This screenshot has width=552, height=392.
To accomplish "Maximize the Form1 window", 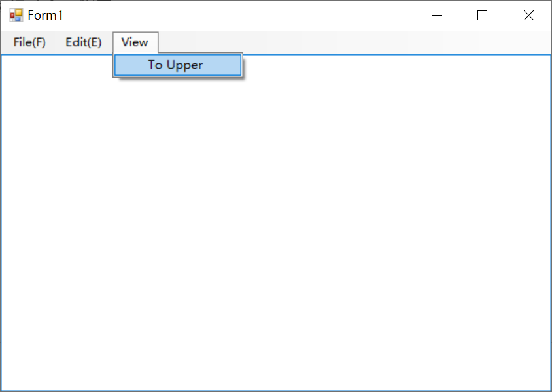I will pos(482,15).
